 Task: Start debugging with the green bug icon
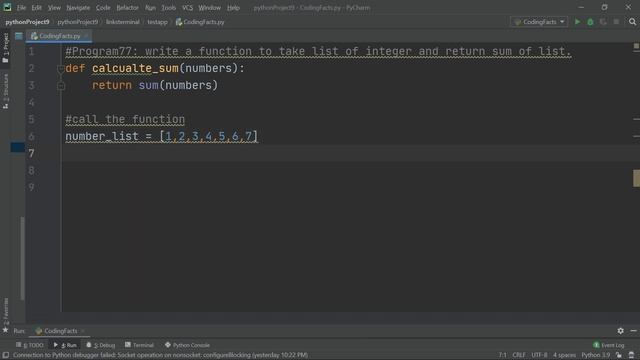[x=590, y=22]
